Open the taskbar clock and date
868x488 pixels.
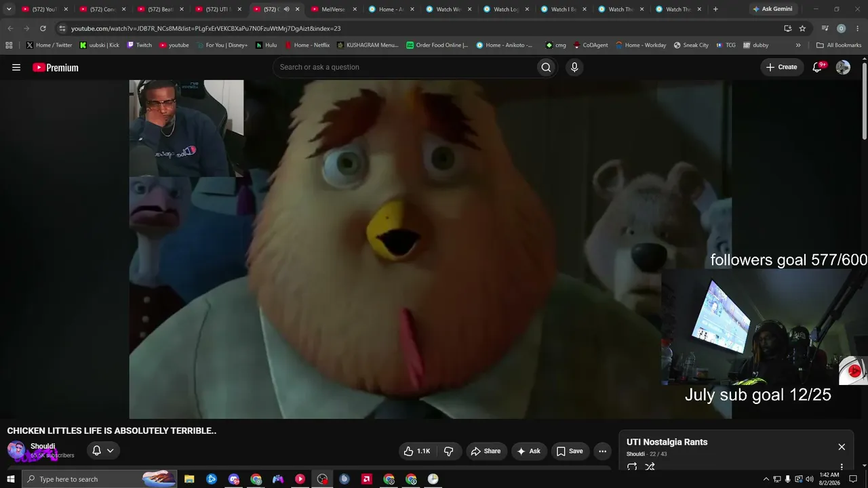point(829,479)
